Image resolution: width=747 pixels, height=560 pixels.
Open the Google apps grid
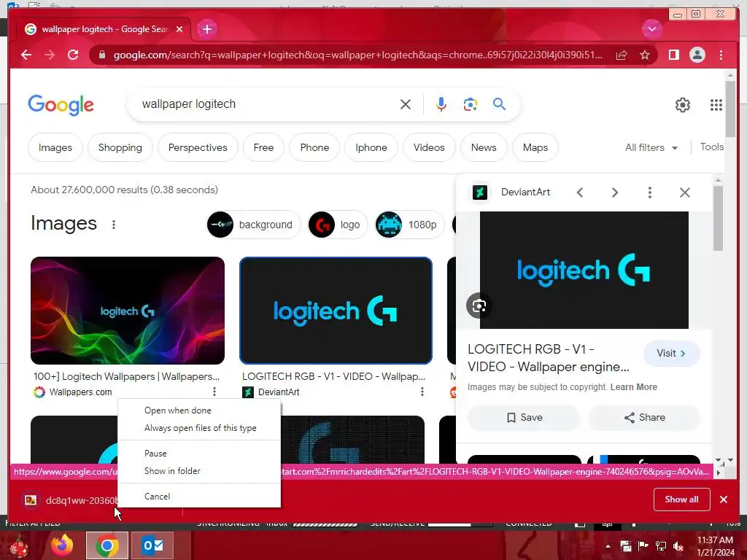[x=716, y=105]
